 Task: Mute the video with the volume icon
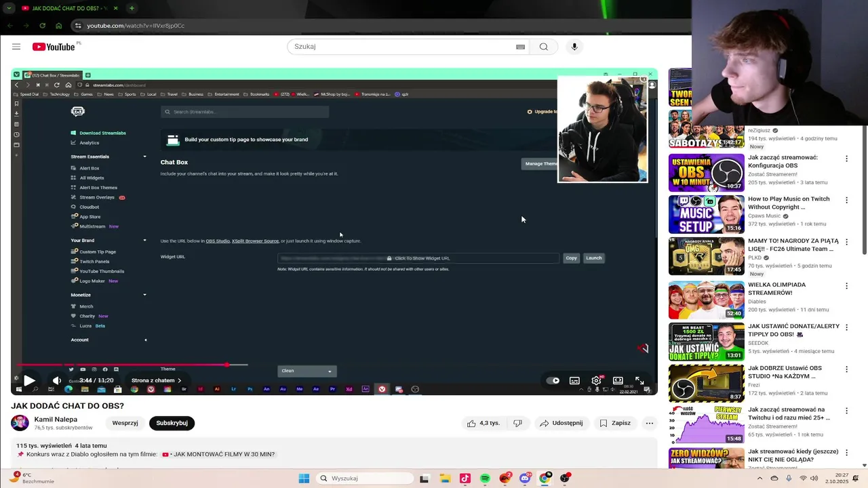57,381
